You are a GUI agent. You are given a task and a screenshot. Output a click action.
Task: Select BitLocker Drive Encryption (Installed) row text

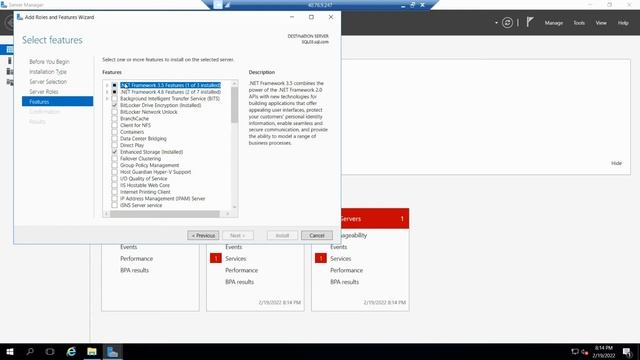pyautogui.click(x=160, y=105)
